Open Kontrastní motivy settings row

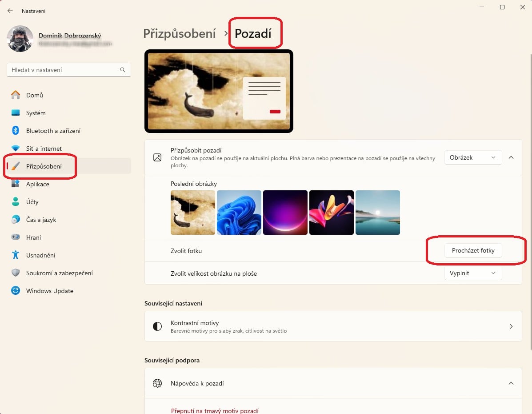[x=333, y=326]
